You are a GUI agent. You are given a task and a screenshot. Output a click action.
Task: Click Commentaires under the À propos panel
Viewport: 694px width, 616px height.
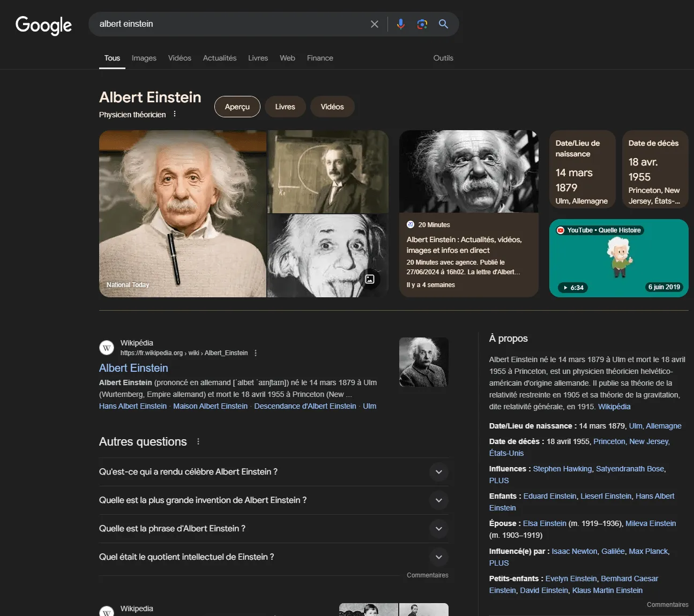coord(667,605)
